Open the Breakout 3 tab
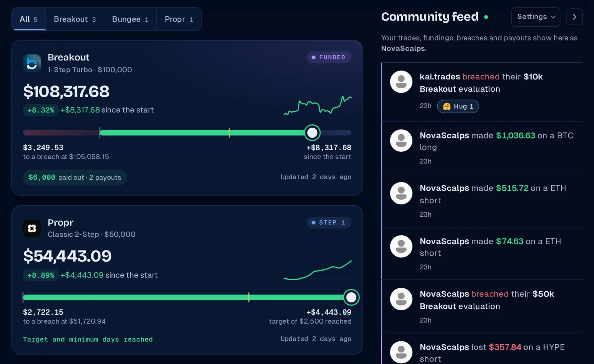Viewport: 594px width, 364px height. 75,19
